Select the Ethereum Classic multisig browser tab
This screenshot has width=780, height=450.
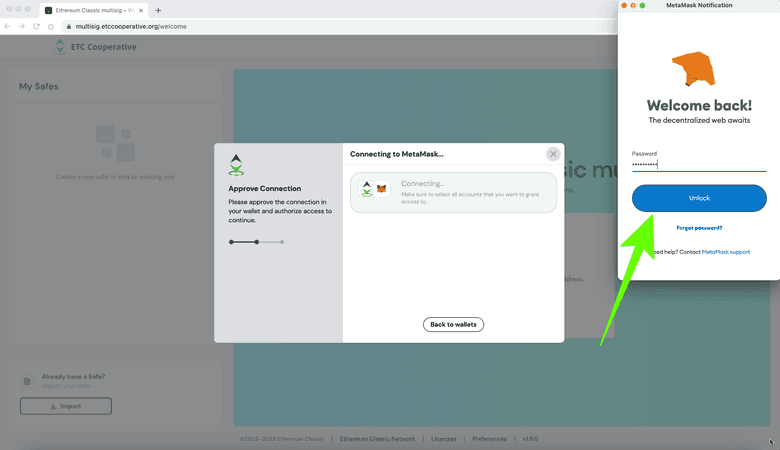[x=93, y=10]
